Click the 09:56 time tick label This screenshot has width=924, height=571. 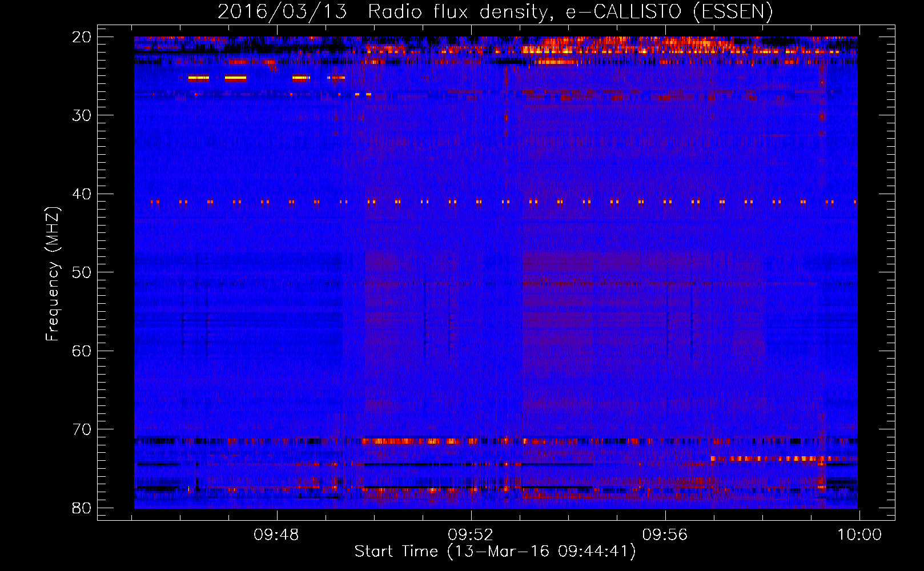[x=665, y=535]
